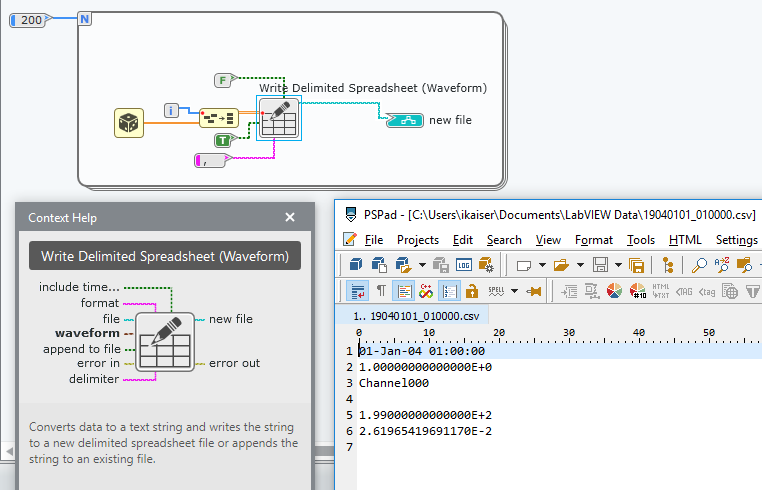
Task: Click the loop iteration terminal i
Action: click(171, 110)
